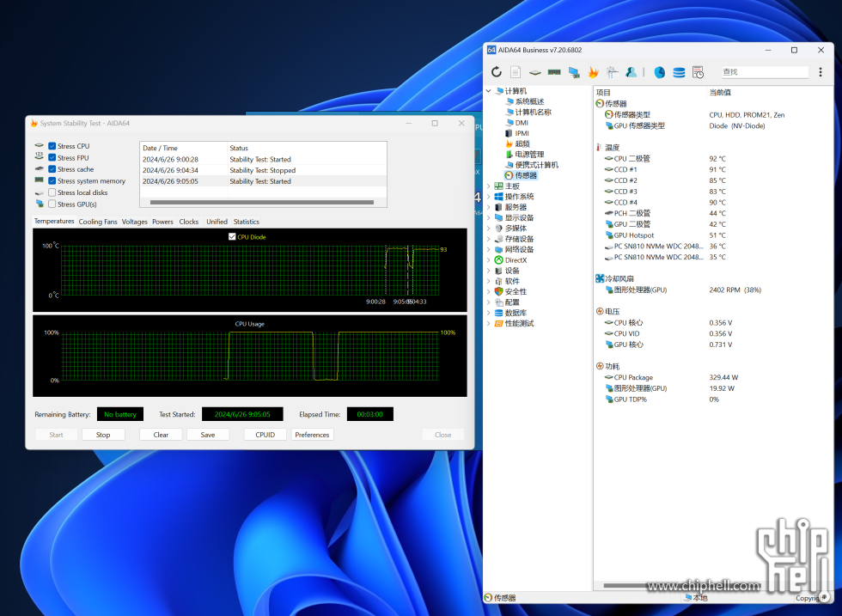This screenshot has height=616, width=842.
Task: Open the Powers tab
Action: (162, 222)
